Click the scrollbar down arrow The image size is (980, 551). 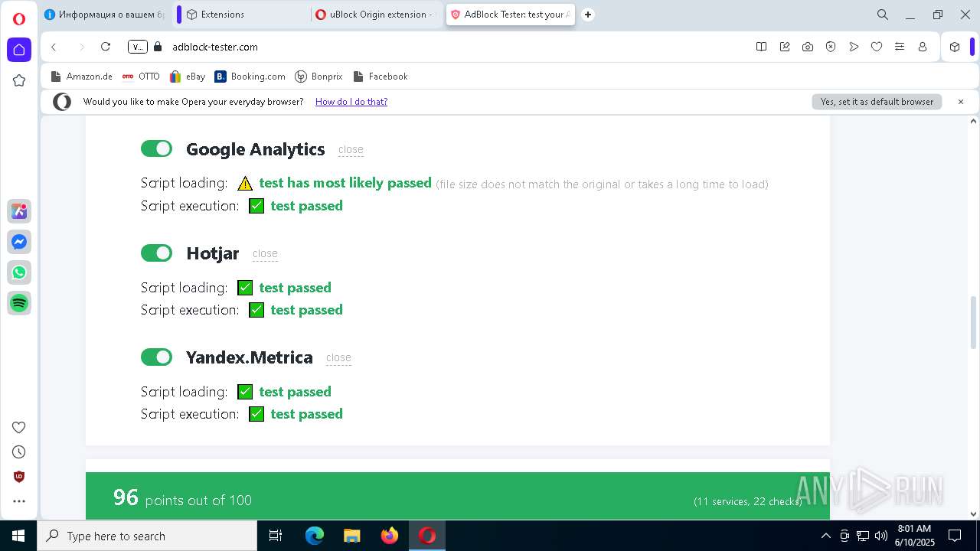point(974,514)
